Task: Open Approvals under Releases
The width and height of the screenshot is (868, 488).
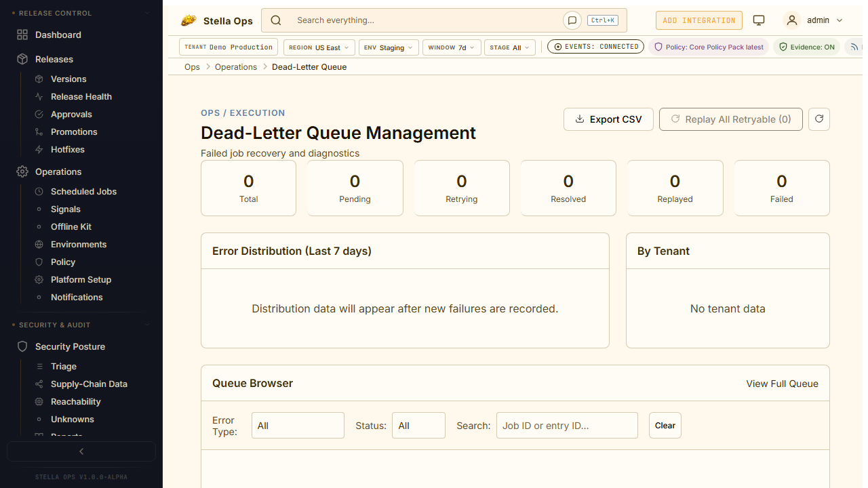Action: (71, 114)
